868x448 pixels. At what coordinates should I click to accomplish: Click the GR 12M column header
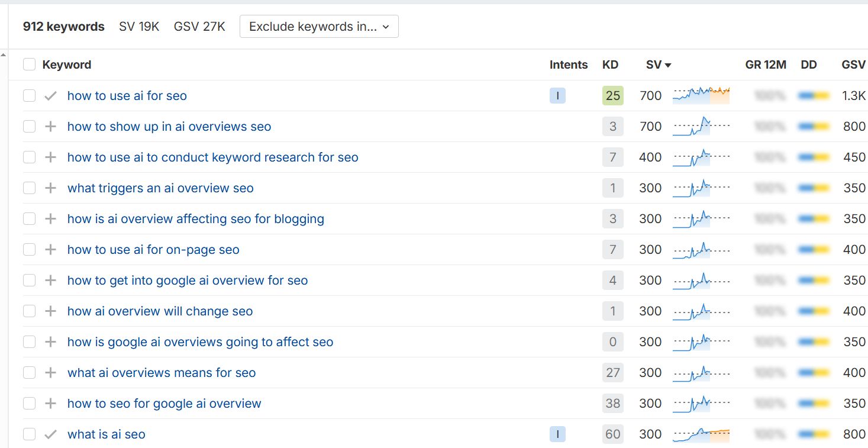(765, 65)
